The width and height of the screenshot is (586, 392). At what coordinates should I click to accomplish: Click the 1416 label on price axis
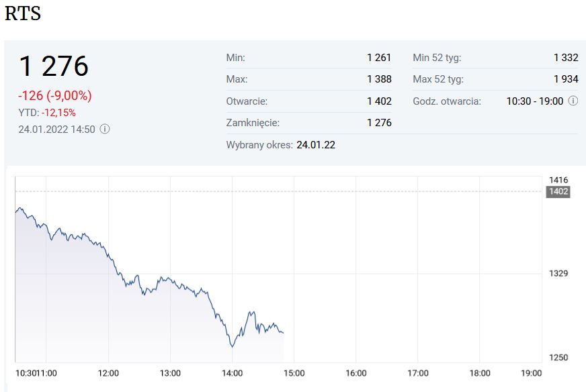click(x=558, y=180)
